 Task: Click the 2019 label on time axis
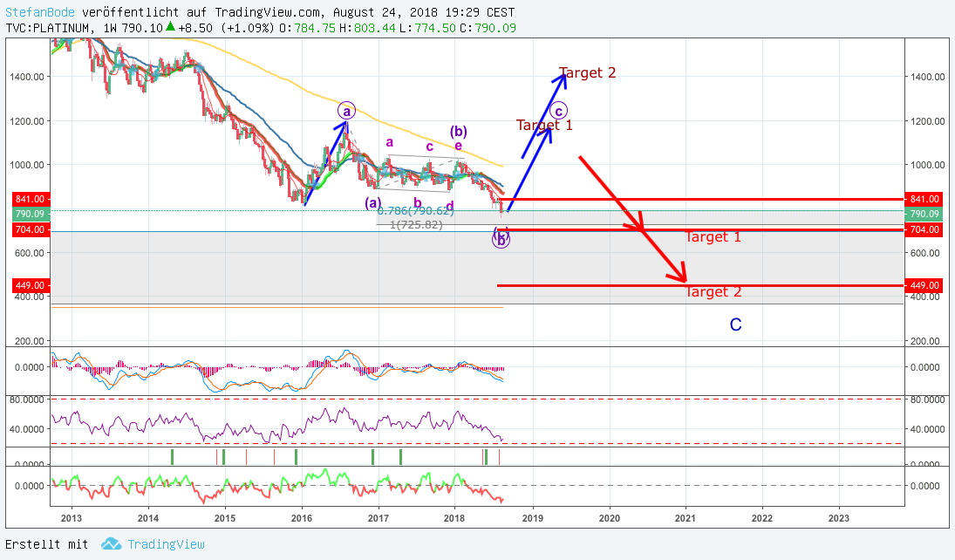[x=533, y=518]
